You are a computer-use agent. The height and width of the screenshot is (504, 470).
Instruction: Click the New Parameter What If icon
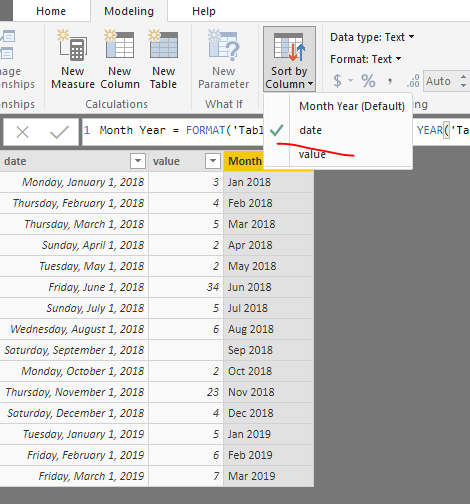[x=223, y=46]
